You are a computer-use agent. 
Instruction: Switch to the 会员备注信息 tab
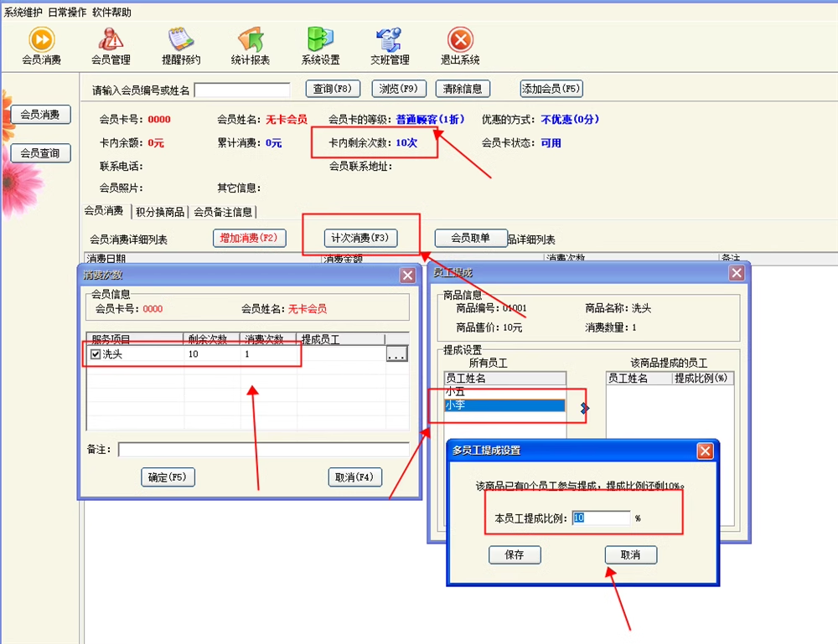click(223, 212)
